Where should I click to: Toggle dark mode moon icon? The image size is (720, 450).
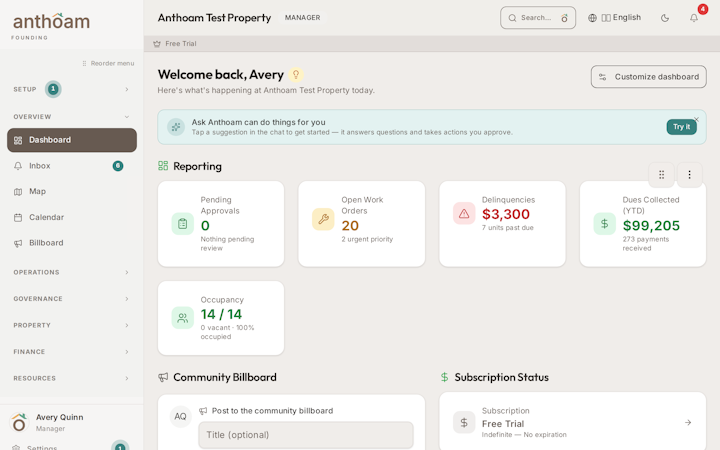pos(664,18)
